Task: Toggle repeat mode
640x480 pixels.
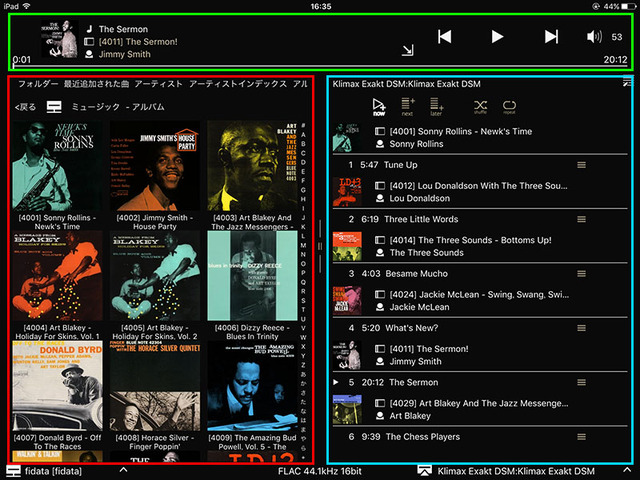Action: [509, 105]
